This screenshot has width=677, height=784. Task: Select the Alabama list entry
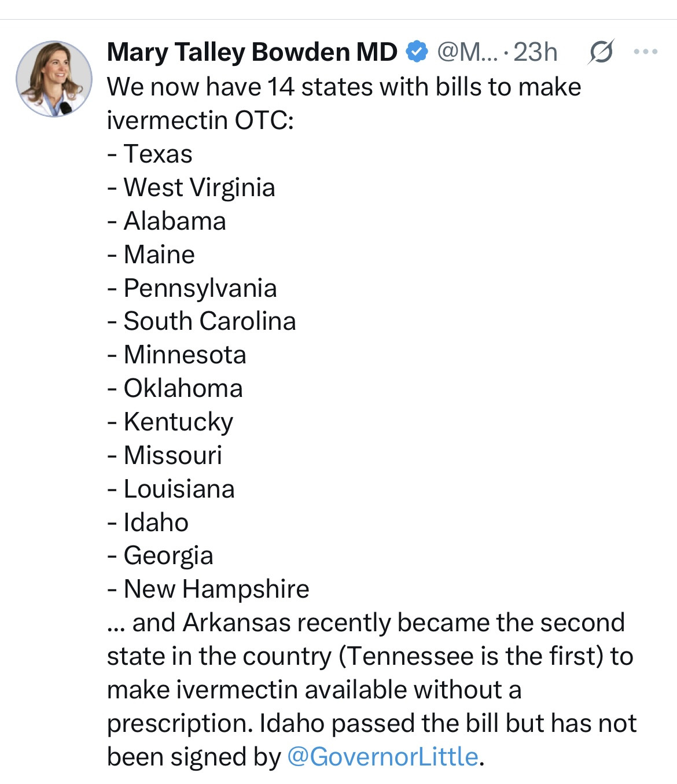click(174, 221)
